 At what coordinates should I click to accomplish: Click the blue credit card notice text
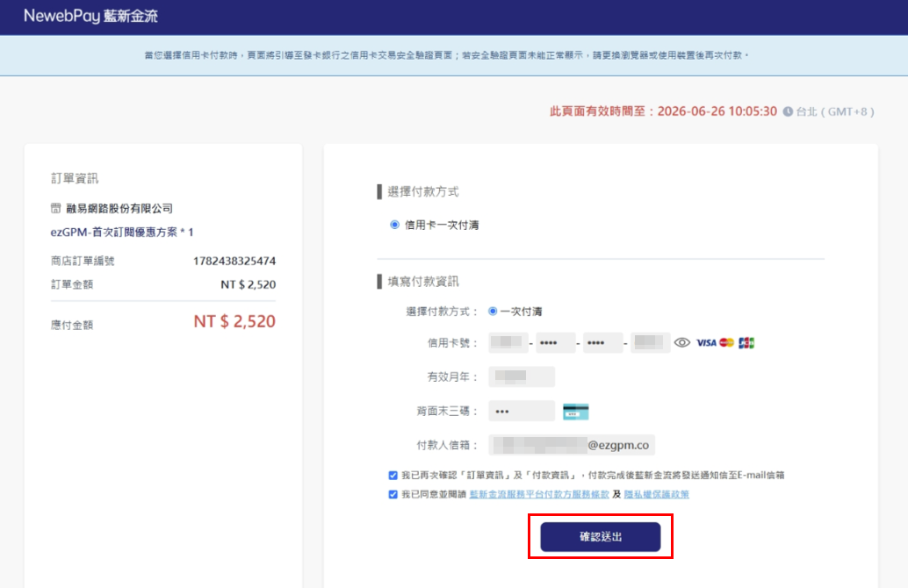[x=446, y=55]
